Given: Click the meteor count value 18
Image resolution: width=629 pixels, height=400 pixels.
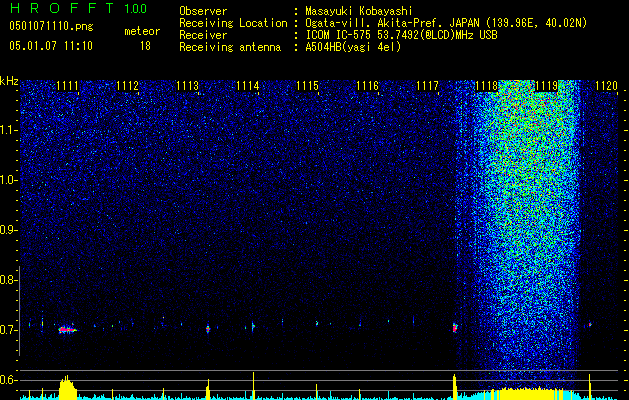Looking at the screenshot, I should (x=145, y=46).
